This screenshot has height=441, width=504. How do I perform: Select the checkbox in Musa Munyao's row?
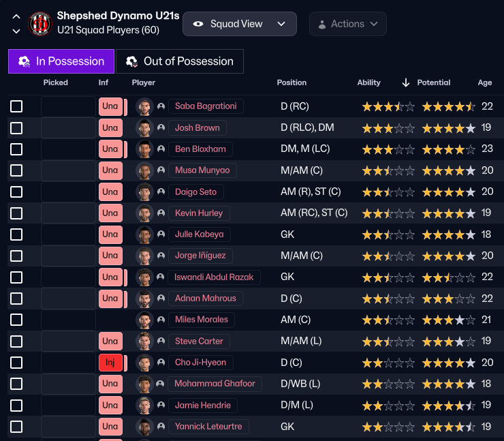[x=16, y=170]
